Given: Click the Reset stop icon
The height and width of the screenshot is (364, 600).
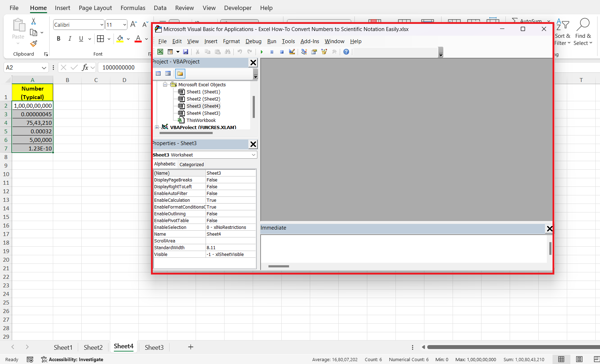Looking at the screenshot, I should pos(282,52).
